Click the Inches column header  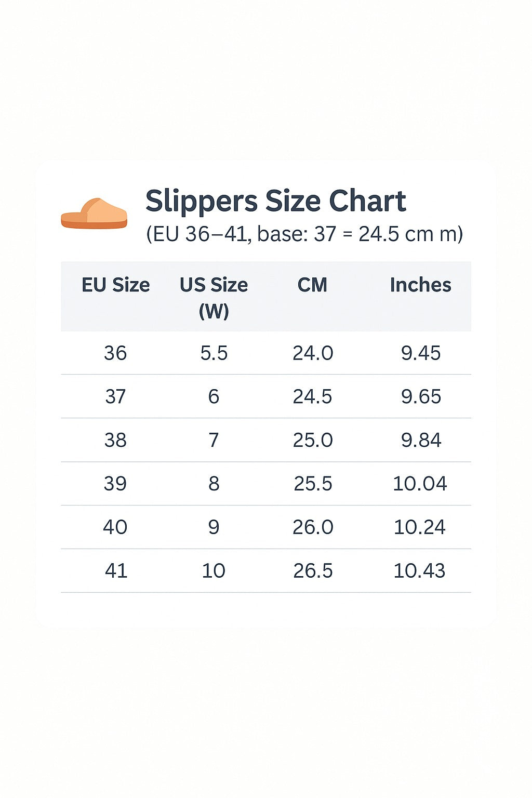tap(420, 285)
